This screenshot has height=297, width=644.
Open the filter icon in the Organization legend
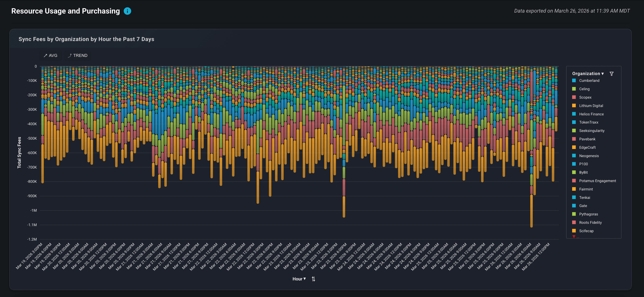point(612,73)
